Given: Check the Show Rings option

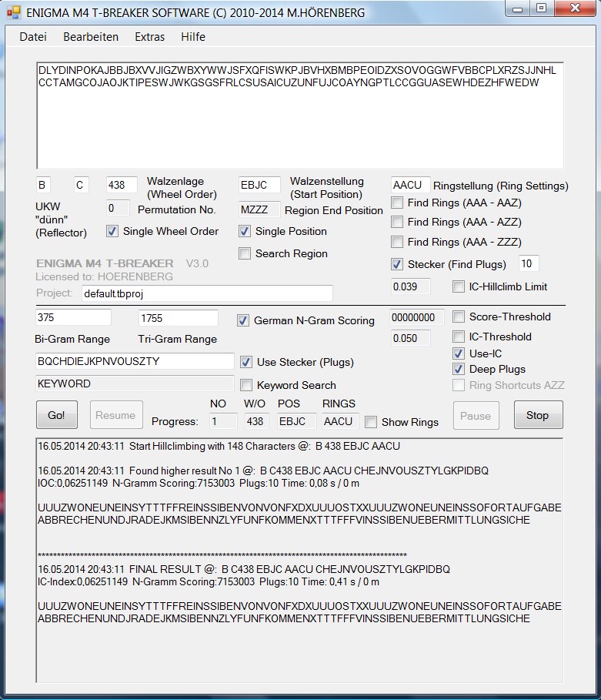Looking at the screenshot, I should (x=371, y=422).
